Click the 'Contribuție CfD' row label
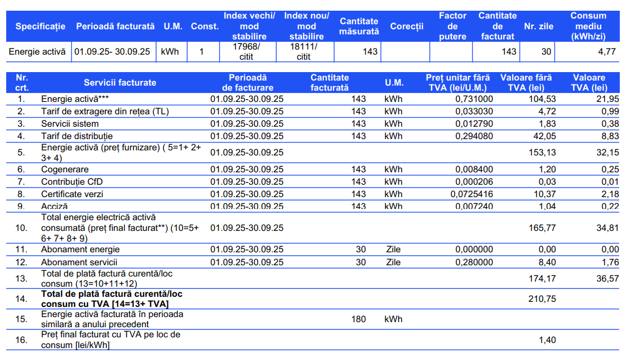Viewport: 644px width, 352px height. [72, 182]
